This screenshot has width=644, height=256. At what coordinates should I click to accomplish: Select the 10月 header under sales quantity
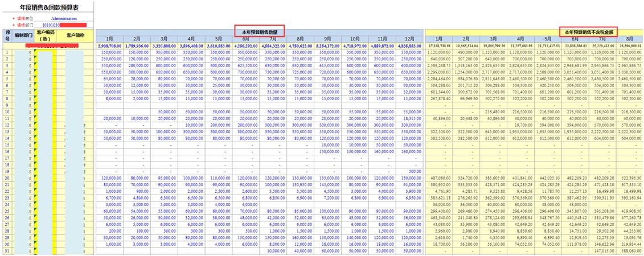[x=355, y=39]
